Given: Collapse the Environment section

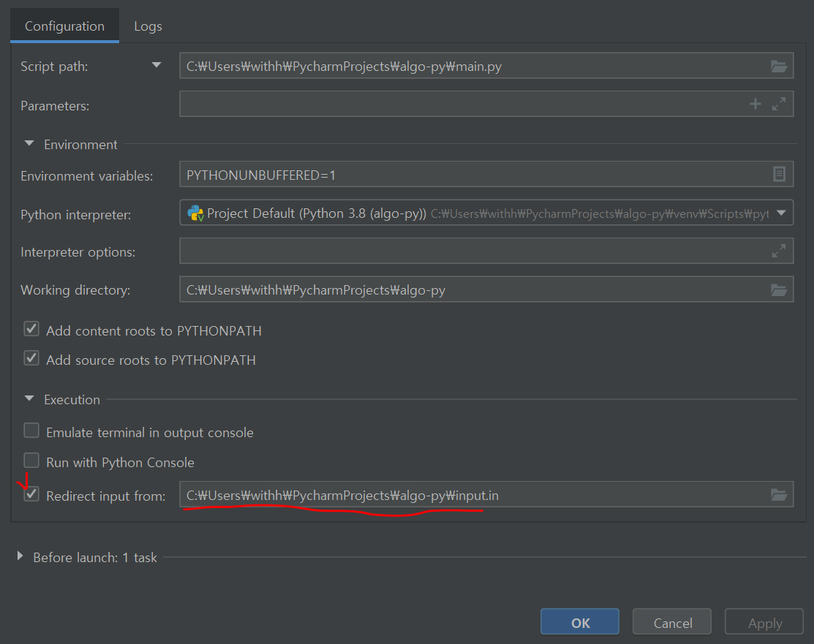Looking at the screenshot, I should [x=29, y=144].
